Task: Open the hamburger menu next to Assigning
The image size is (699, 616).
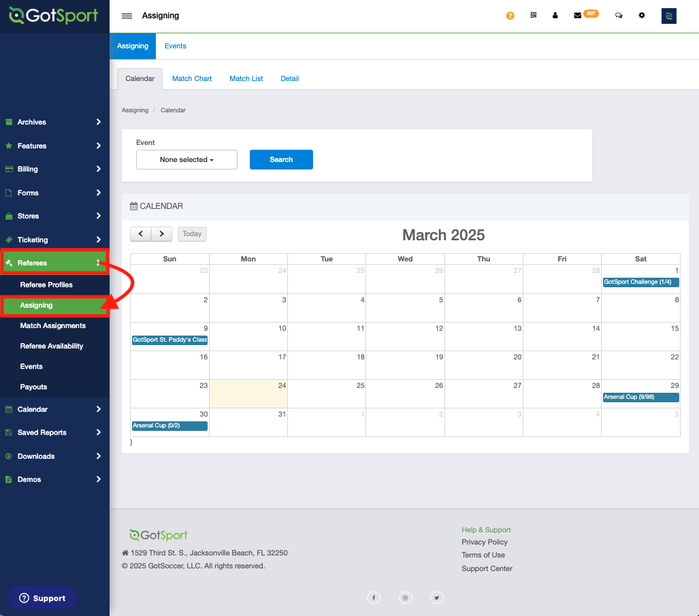Action: (x=127, y=16)
